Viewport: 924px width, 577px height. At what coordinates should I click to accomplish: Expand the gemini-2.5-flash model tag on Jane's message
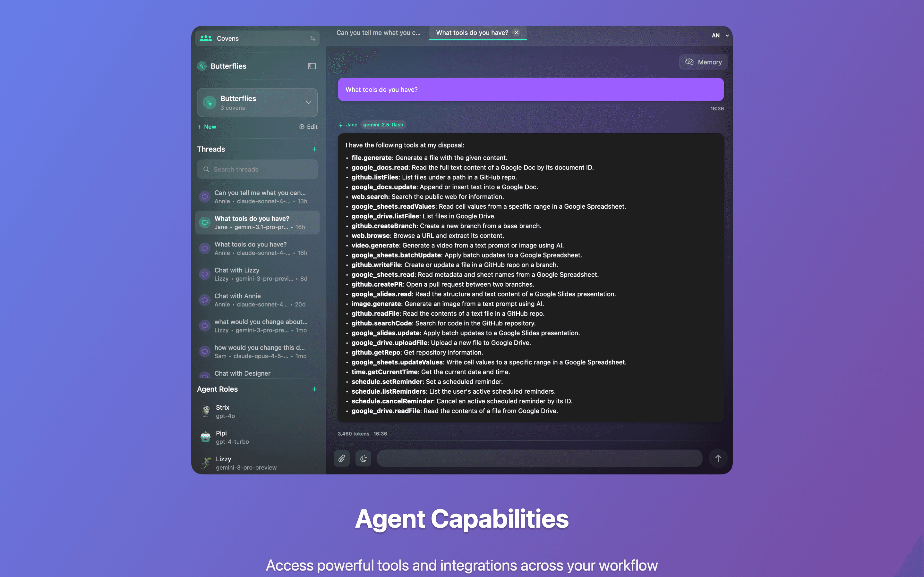pyautogui.click(x=383, y=125)
